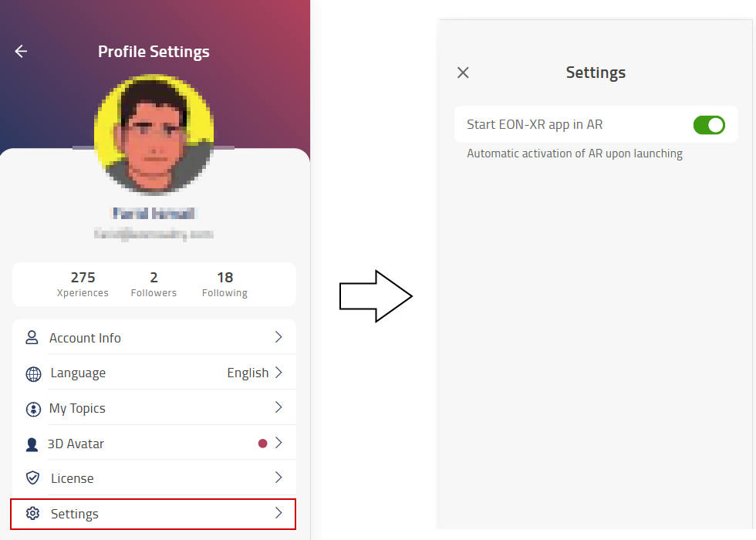The image size is (756, 540).
Task: Click the 3D Avatar silhouette icon
Action: coord(32,444)
